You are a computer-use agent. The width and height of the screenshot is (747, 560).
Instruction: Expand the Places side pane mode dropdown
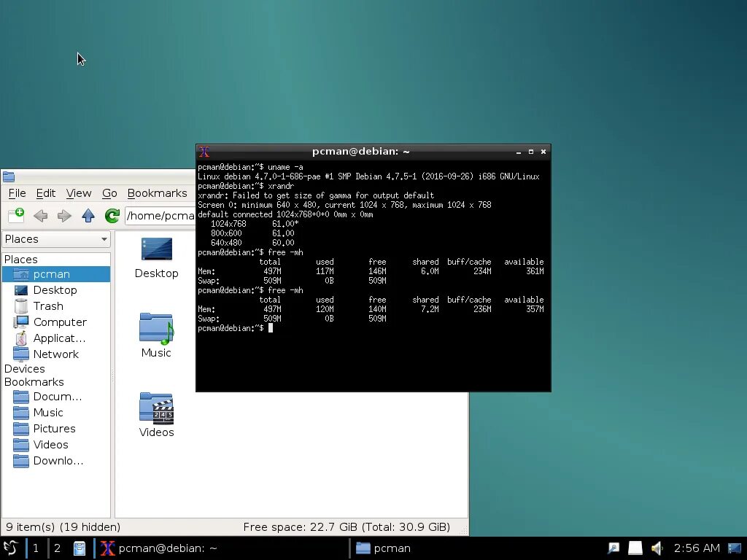(56, 239)
